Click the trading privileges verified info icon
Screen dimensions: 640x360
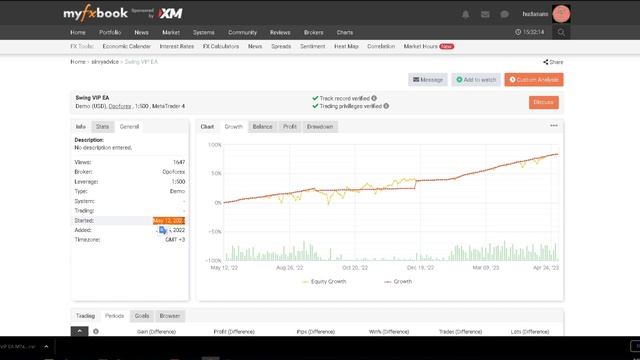[386, 106]
